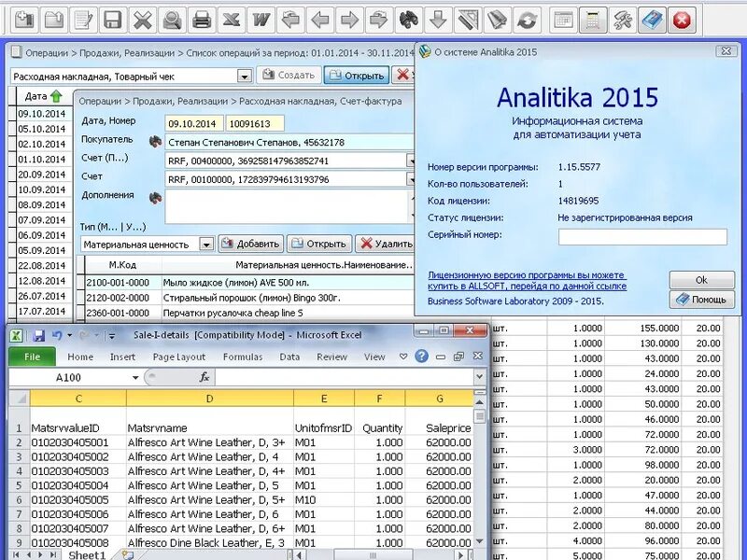Open the Материальная ценность type dropdown

[x=205, y=245]
